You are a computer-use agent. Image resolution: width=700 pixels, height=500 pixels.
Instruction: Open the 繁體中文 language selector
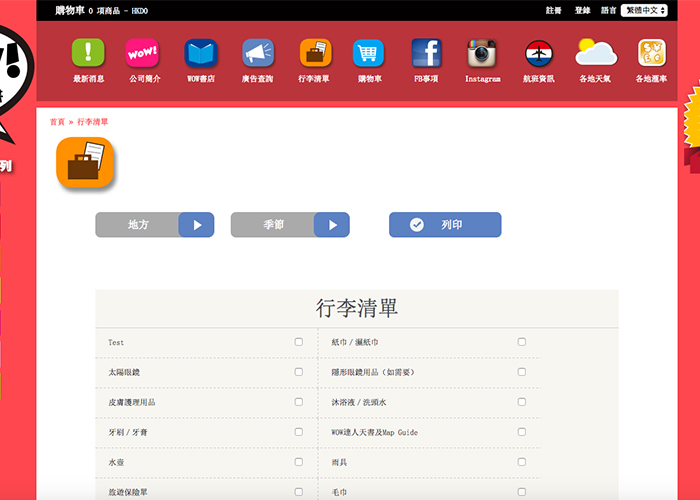[644, 10]
